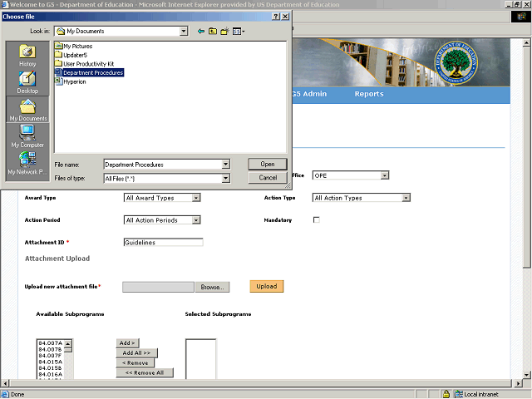Open the Action Period dropdown

coord(162,220)
